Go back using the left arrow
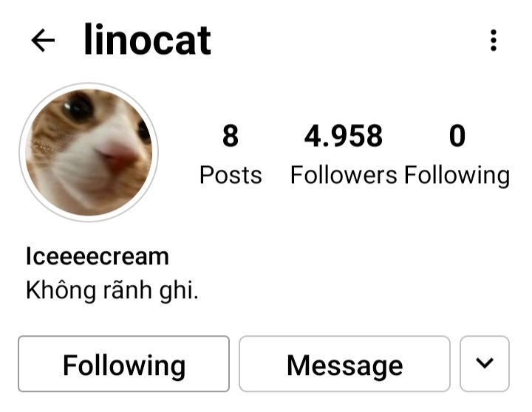The width and height of the screenshot is (532, 412). (x=43, y=40)
